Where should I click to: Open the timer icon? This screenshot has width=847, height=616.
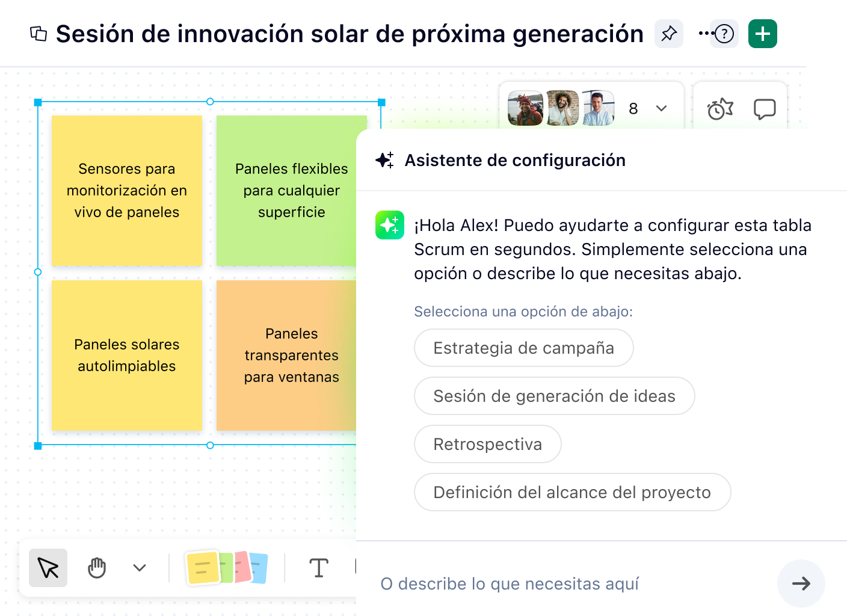(x=718, y=108)
